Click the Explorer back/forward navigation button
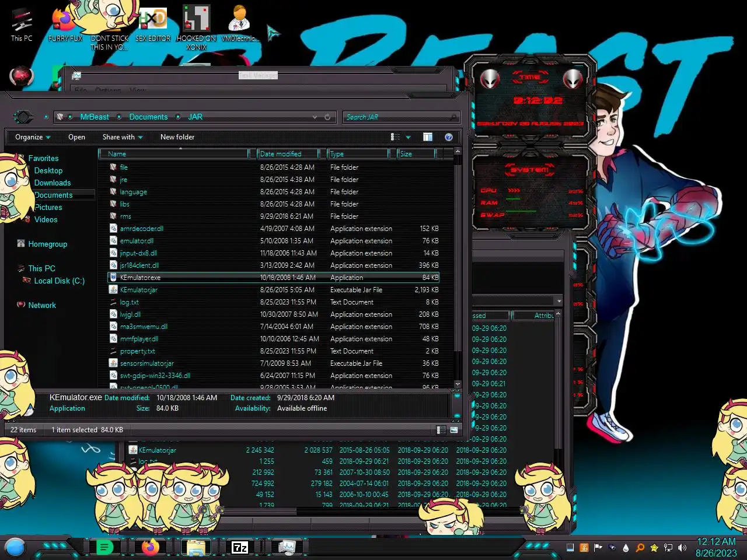747x560 pixels. tap(23, 117)
